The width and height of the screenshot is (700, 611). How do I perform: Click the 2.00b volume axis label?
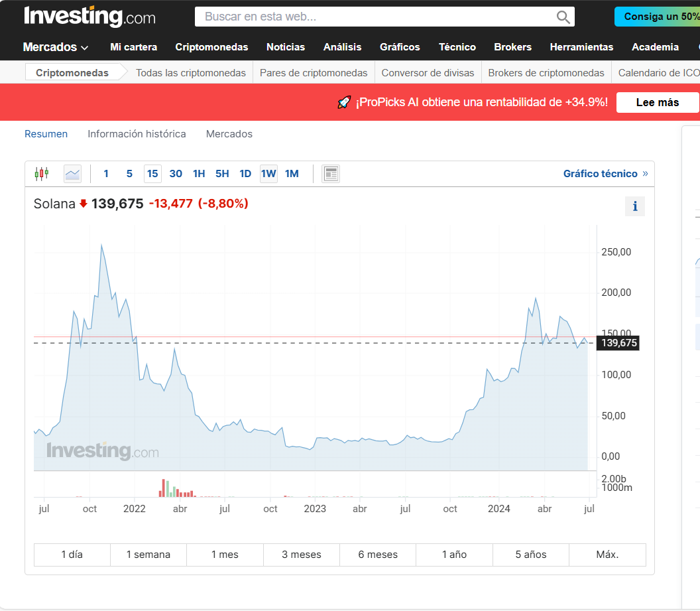tap(614, 479)
